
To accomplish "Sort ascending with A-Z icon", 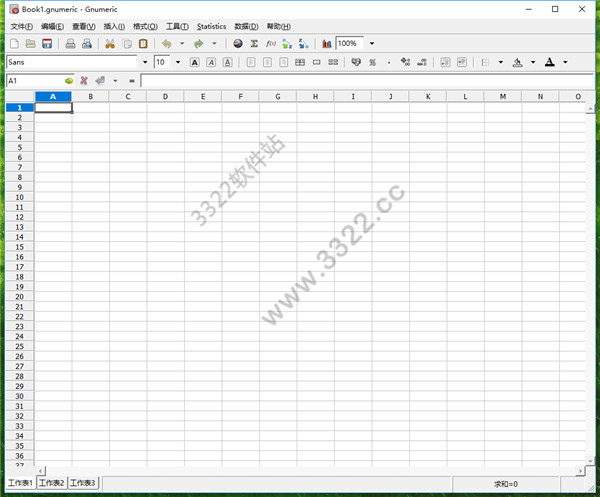I will pyautogui.click(x=287, y=44).
